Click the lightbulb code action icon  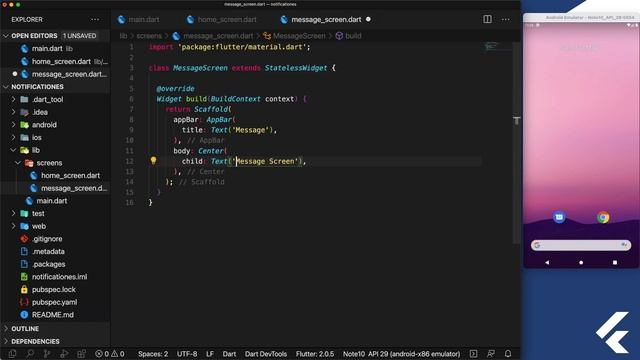coord(153,161)
